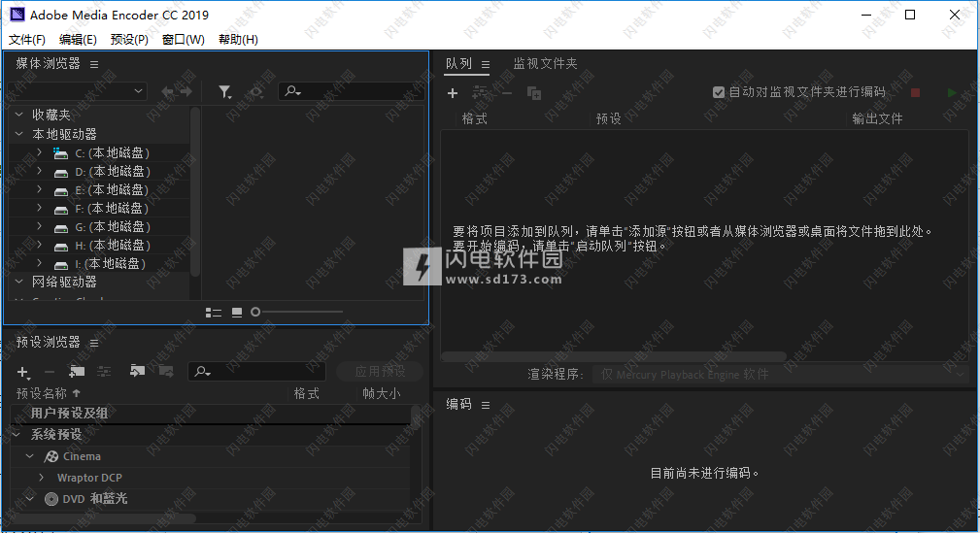Click the 预设 column header in queue
The height and width of the screenshot is (533, 980).
[608, 118]
